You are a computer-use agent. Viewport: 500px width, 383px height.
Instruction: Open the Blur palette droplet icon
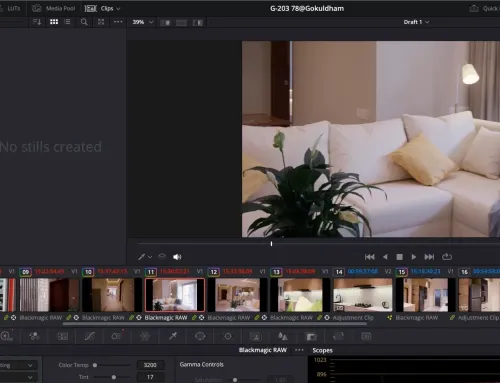point(283,336)
